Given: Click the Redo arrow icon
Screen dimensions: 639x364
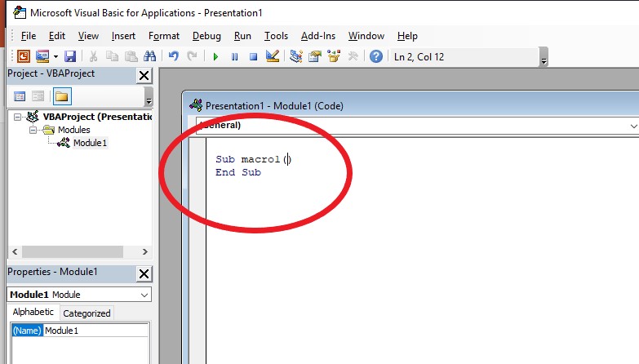Looking at the screenshot, I should tap(192, 56).
